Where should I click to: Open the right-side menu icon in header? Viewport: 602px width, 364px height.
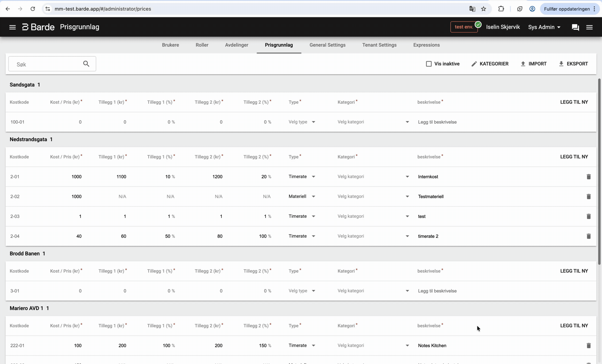tap(589, 27)
